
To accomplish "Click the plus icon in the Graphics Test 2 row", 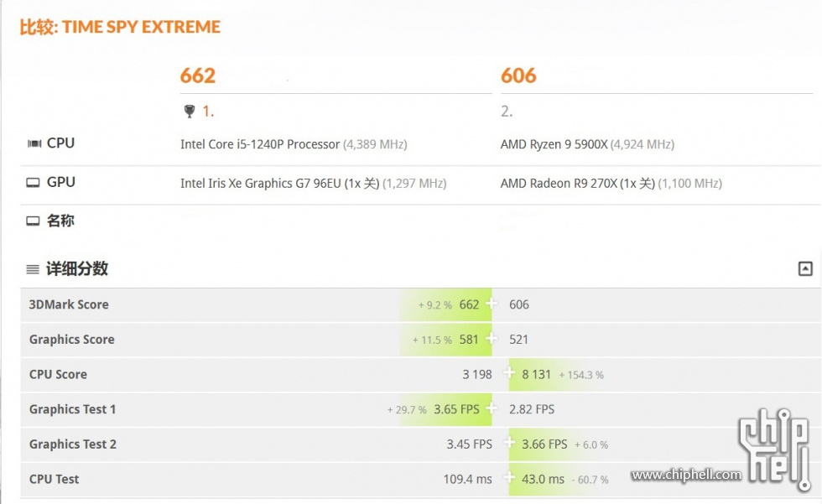I will [508, 442].
